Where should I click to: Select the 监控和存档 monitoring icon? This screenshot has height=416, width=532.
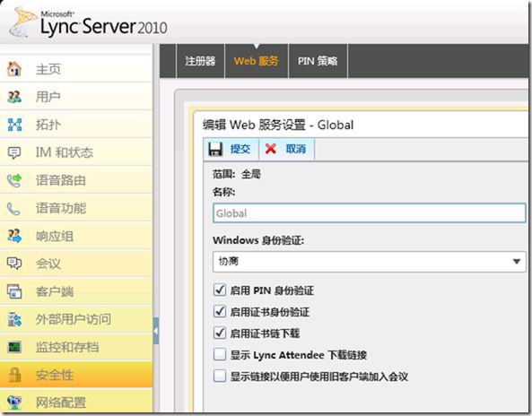pyautogui.click(x=14, y=347)
